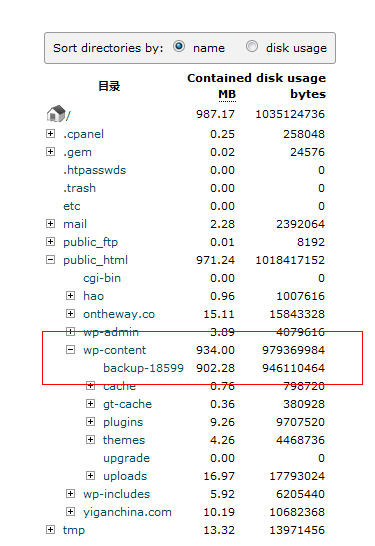Click the wp-content 934.00 MB value
This screenshot has width=375, height=546.
[216, 350]
